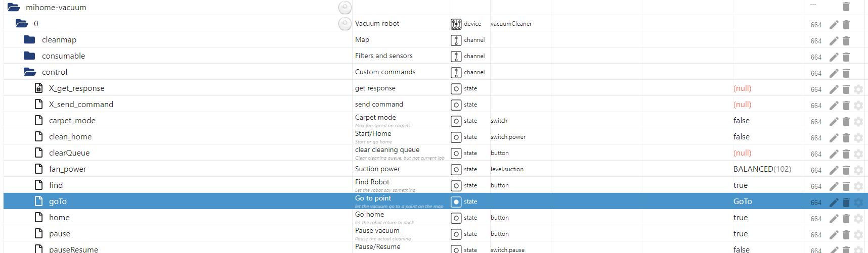Image resolution: width=868 pixels, height=253 pixels.
Task: Click the gear icon in the find row
Action: (858, 186)
